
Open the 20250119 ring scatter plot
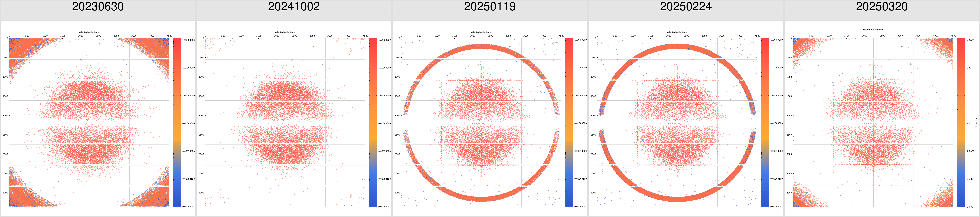[x=481, y=122]
